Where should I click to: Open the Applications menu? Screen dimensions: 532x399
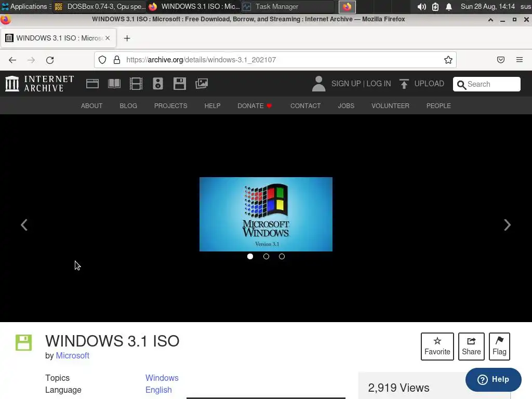point(26,7)
